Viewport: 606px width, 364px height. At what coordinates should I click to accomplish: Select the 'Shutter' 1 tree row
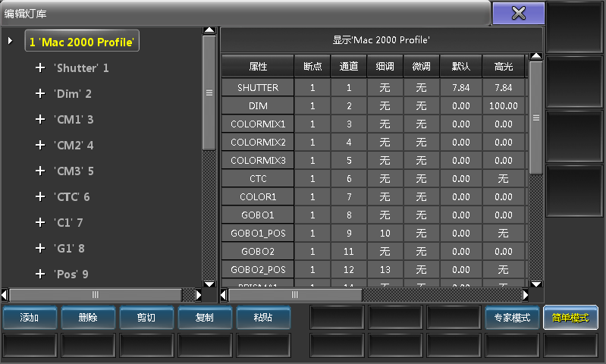point(82,68)
